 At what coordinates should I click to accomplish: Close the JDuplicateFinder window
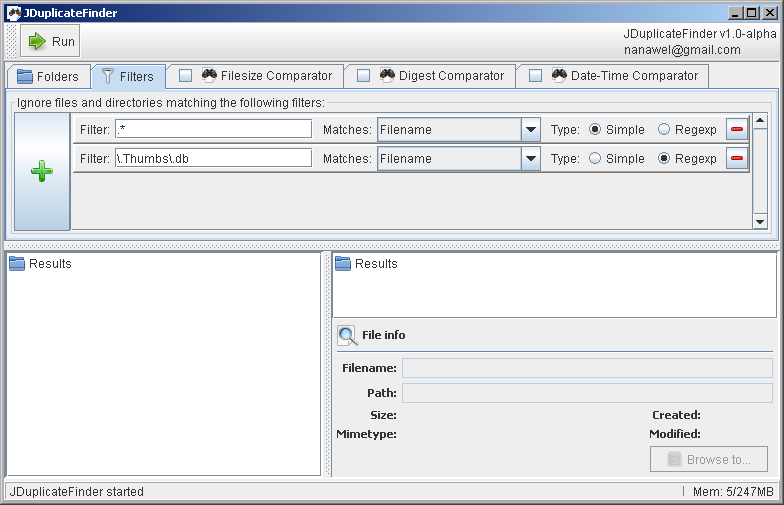(769, 13)
